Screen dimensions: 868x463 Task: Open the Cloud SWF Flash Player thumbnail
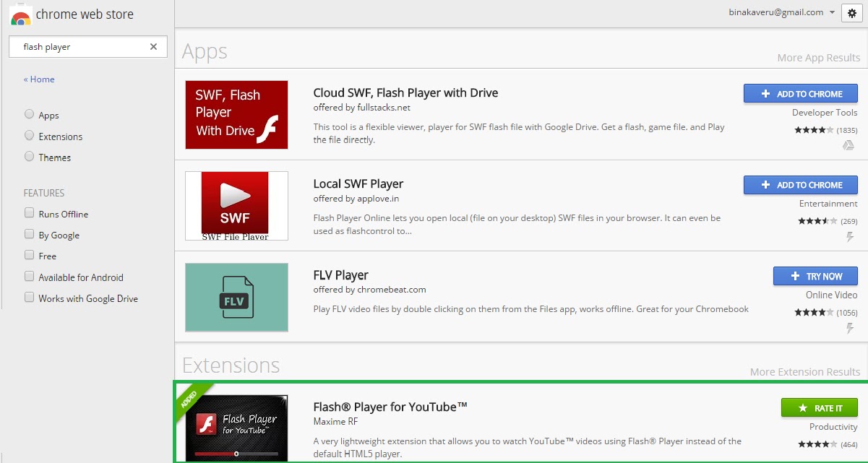236,115
